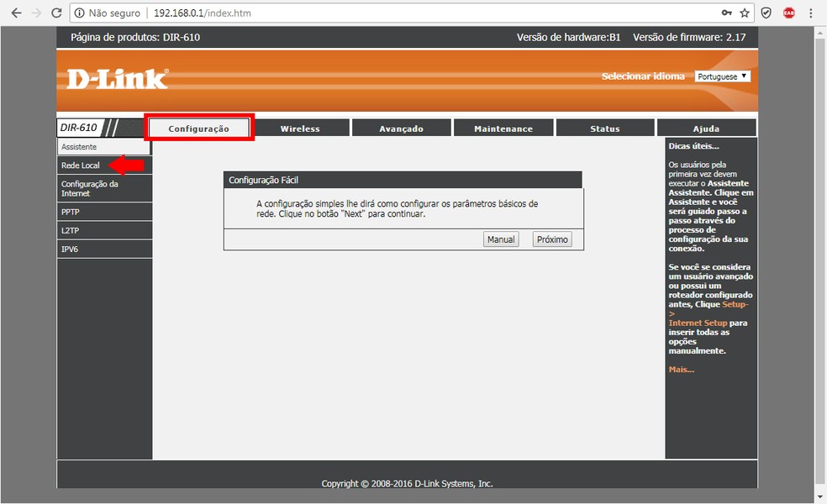This screenshot has width=827, height=504.
Task: Open the Internet Setup link
Action: click(698, 322)
